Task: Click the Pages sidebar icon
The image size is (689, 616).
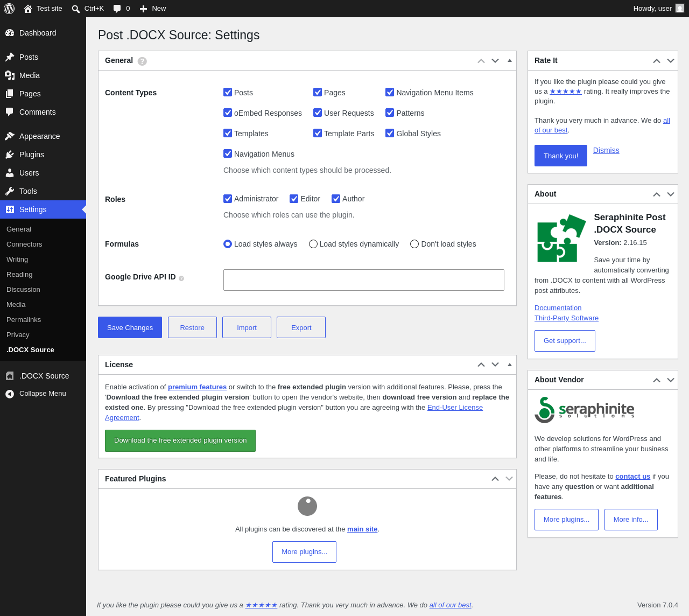Action: 10,94
